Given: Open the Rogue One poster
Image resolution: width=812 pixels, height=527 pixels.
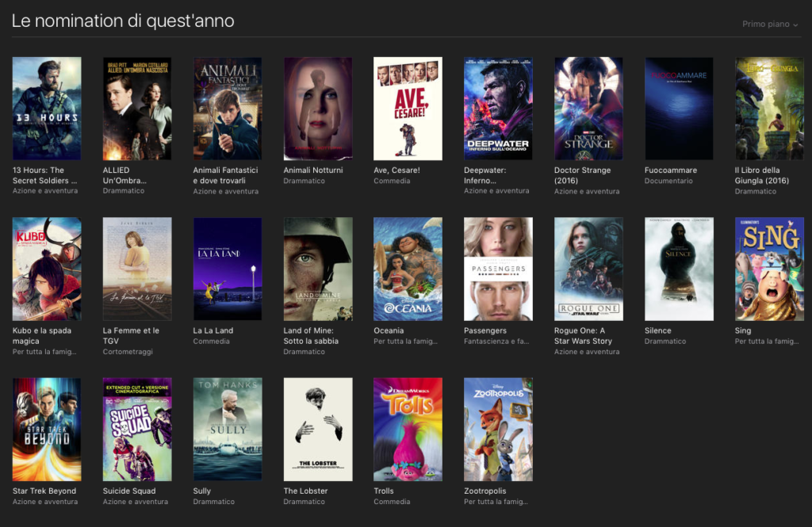Looking at the screenshot, I should pyautogui.click(x=589, y=269).
